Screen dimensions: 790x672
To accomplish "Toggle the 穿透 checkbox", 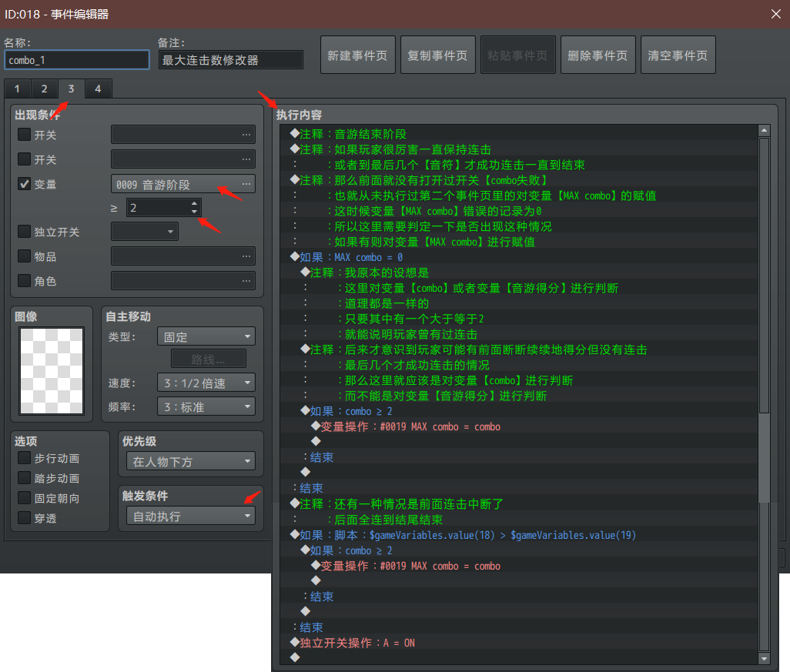I will tap(24, 518).
